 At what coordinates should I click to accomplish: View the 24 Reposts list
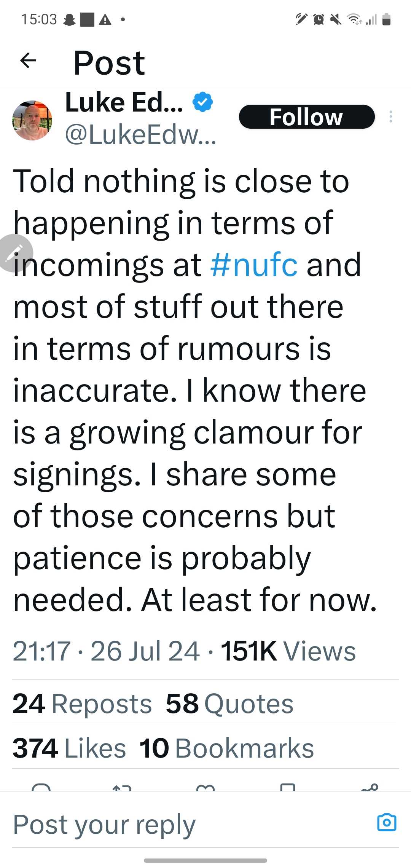pyautogui.click(x=82, y=704)
